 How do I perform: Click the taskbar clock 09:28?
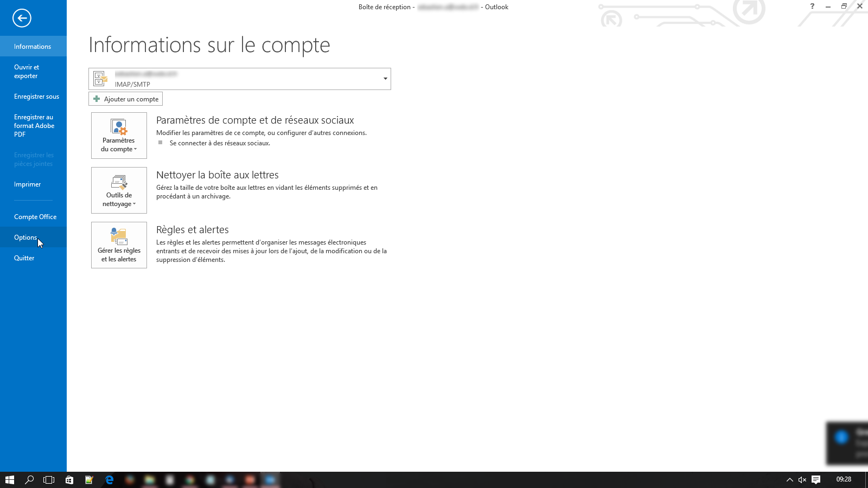pyautogui.click(x=844, y=479)
